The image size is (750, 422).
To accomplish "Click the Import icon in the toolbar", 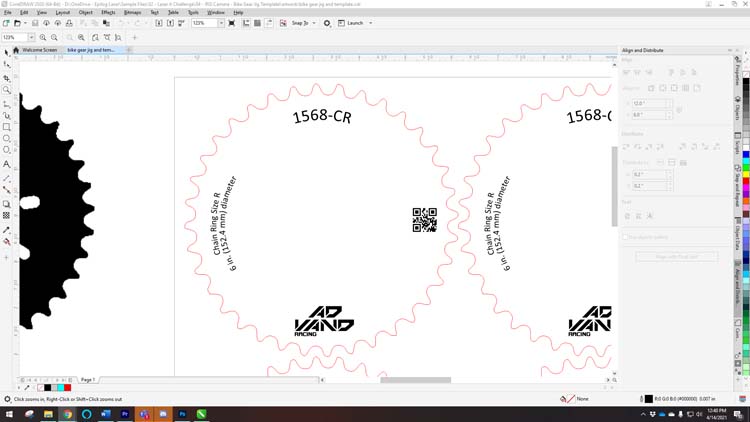I will (x=159, y=23).
